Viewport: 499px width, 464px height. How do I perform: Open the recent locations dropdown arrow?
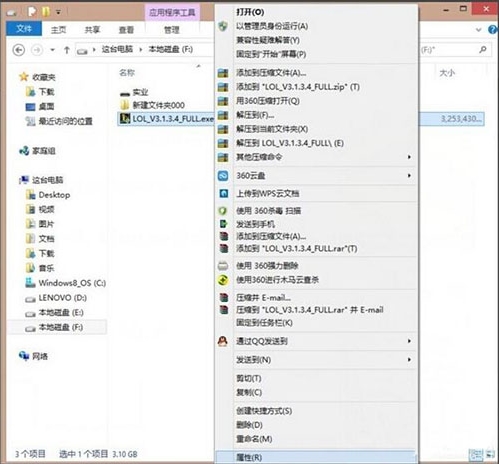point(52,50)
